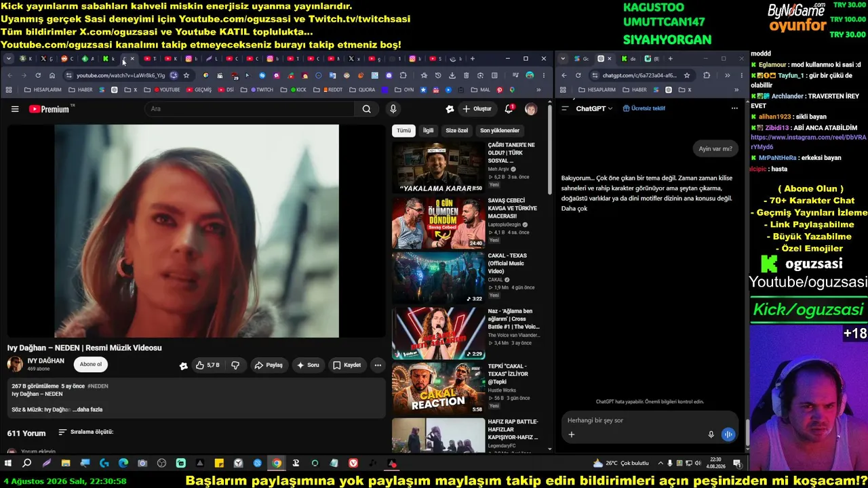Open Windows taskbar search
Image resolution: width=868 pixels, height=488 pixels.
pos(27,464)
